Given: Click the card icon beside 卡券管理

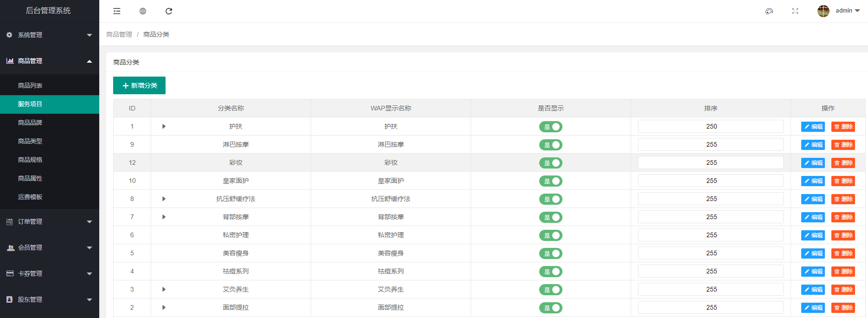Looking at the screenshot, I should (10, 273).
